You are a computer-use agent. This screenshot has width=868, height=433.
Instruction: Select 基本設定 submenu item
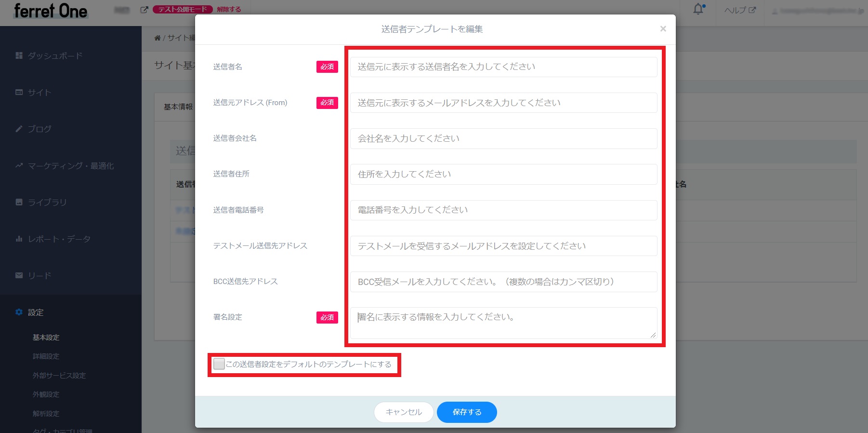pyautogui.click(x=46, y=338)
